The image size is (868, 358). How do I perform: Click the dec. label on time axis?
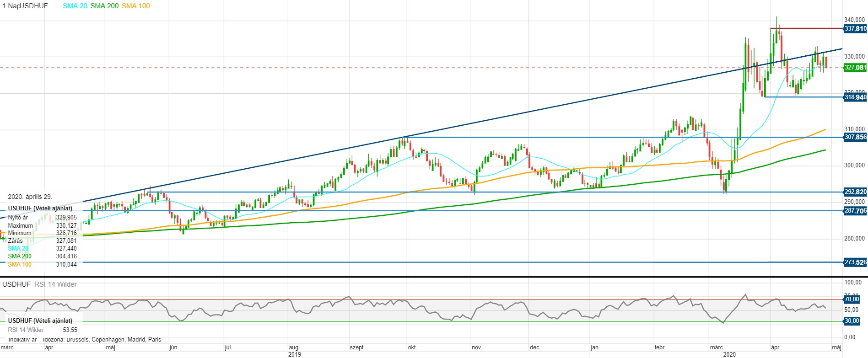pos(535,347)
